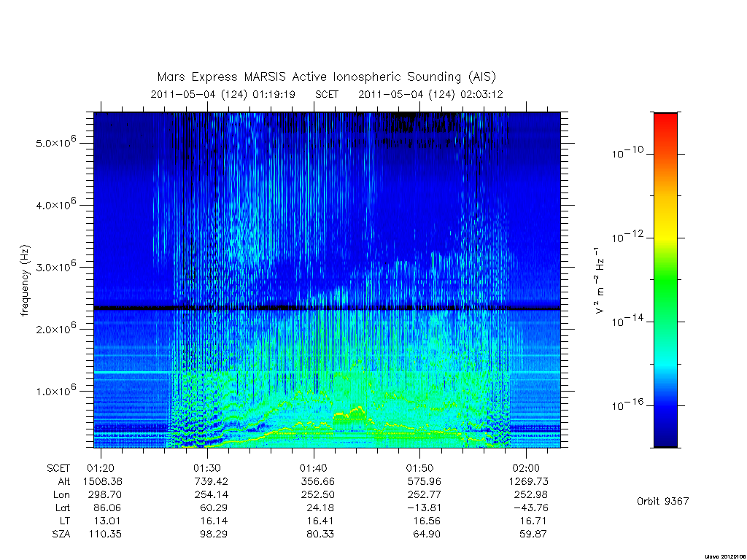Viewport: 747px width, 560px height.
Task: Click the SZA row label
Action: click(x=61, y=534)
